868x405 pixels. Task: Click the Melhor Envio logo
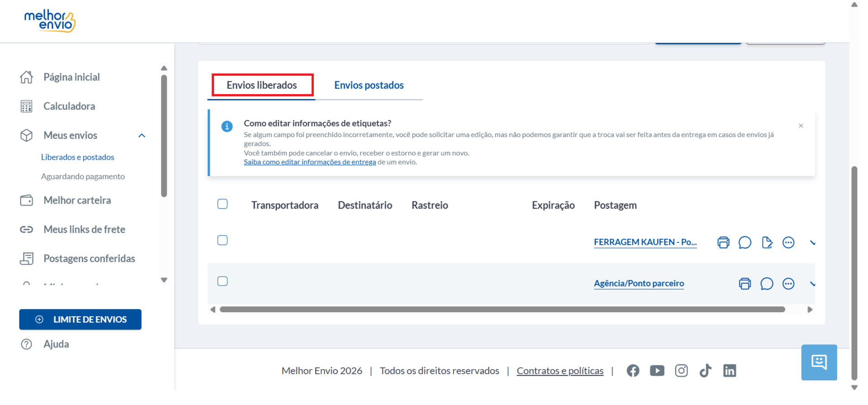coord(50,21)
